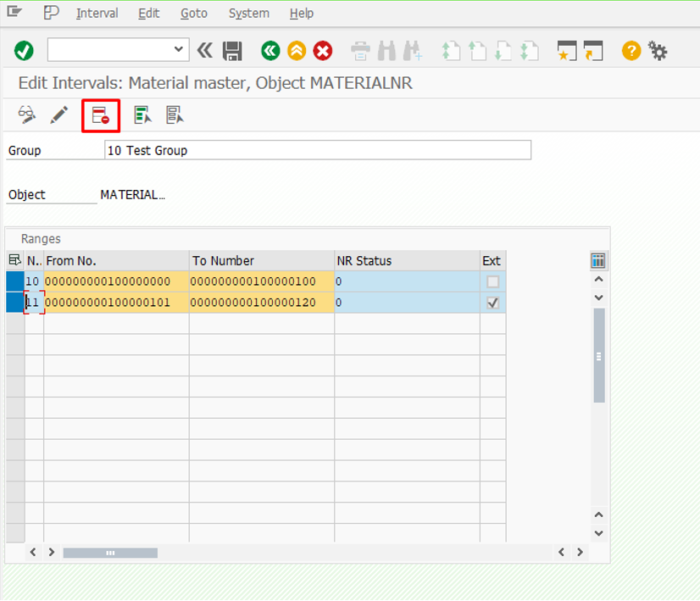This screenshot has width=700, height=601.
Task: Click the pencil Change Intervals icon
Action: [x=58, y=115]
